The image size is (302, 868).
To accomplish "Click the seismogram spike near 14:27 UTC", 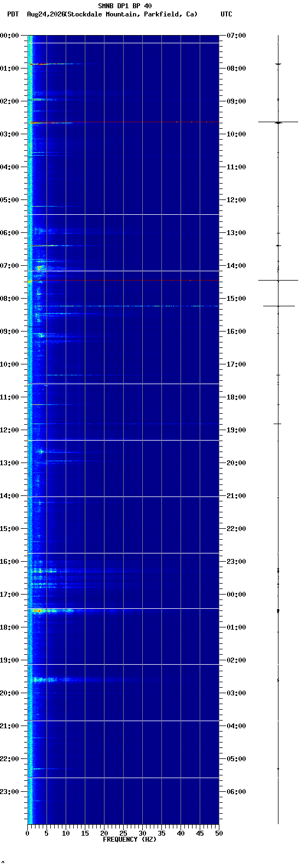I will tap(278, 280).
